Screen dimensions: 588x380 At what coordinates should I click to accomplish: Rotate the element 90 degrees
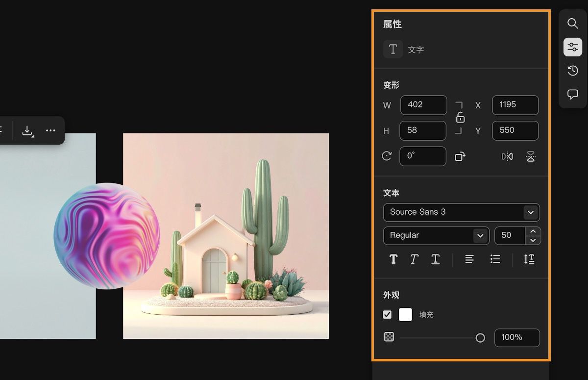pyautogui.click(x=460, y=156)
